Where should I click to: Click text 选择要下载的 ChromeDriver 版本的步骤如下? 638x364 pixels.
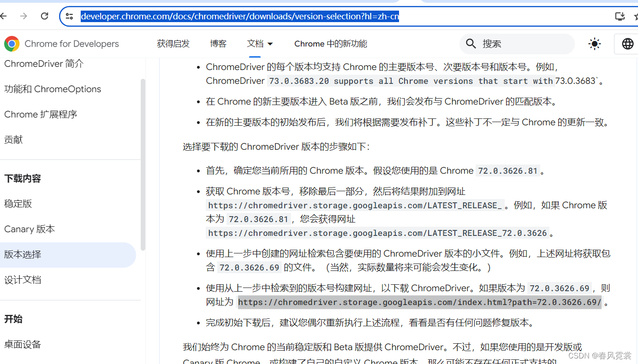point(276,147)
